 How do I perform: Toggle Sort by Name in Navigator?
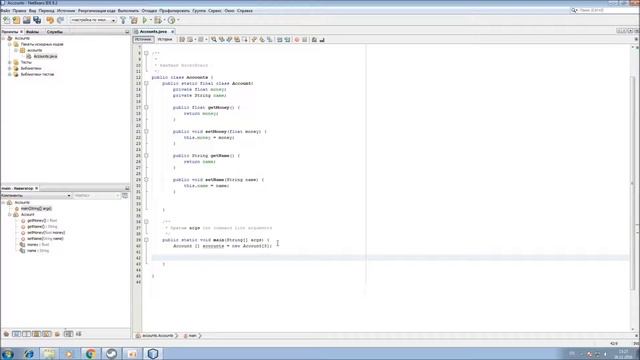[68, 334]
